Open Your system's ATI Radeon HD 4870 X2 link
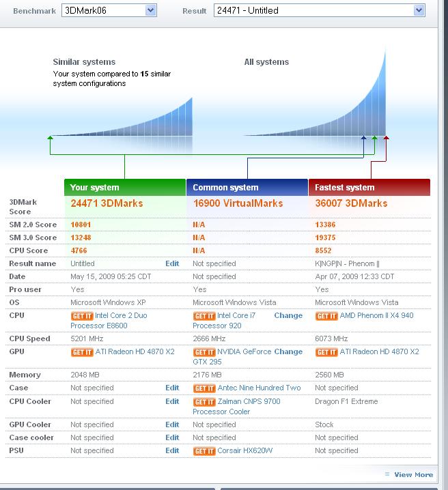The image size is (448, 490). click(x=135, y=352)
